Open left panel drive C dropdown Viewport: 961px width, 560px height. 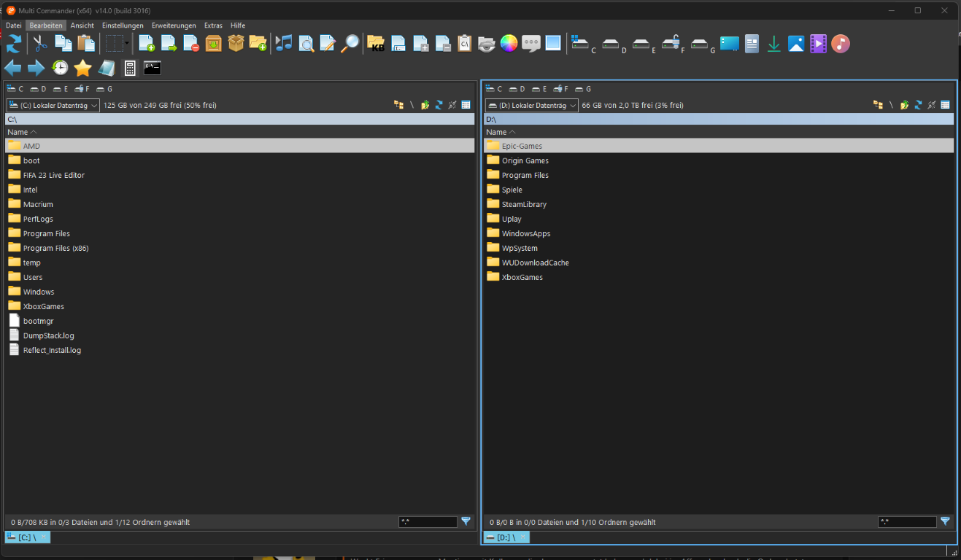[x=53, y=105]
